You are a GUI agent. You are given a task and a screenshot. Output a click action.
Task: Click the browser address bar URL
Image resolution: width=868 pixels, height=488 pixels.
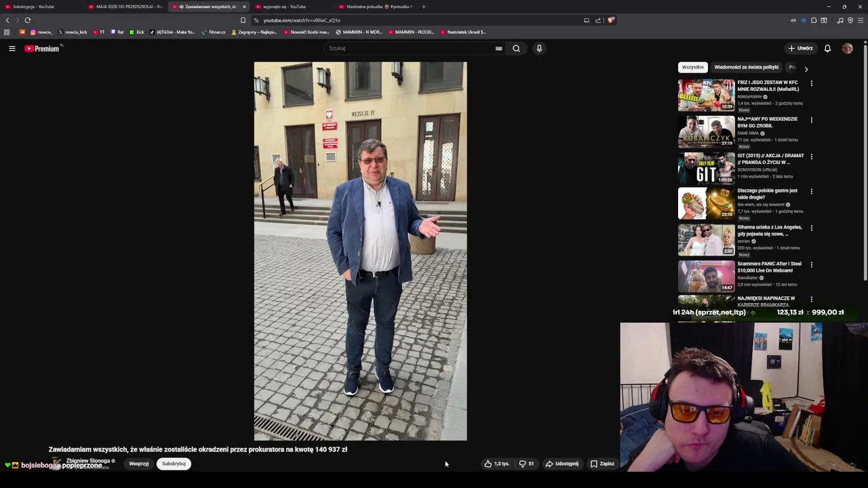tap(302, 20)
